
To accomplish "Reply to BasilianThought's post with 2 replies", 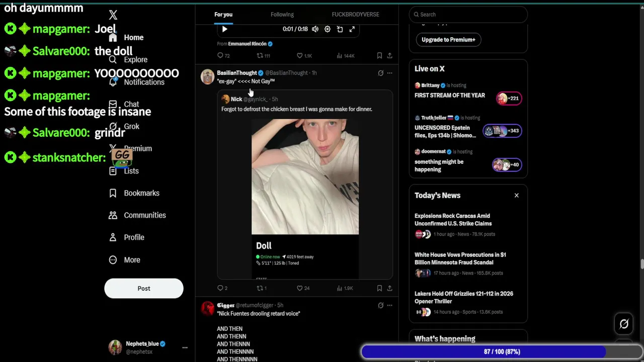I will point(222,288).
